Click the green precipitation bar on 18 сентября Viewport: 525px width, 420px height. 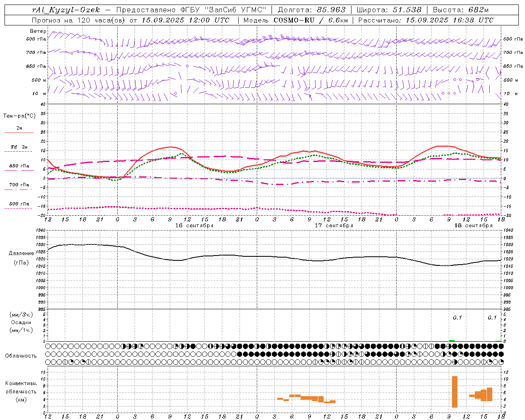tap(452, 340)
